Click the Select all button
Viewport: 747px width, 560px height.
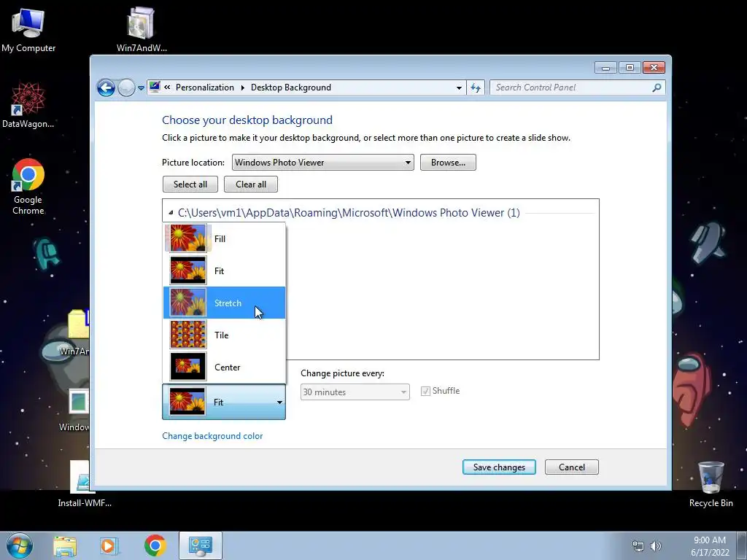[x=190, y=184]
